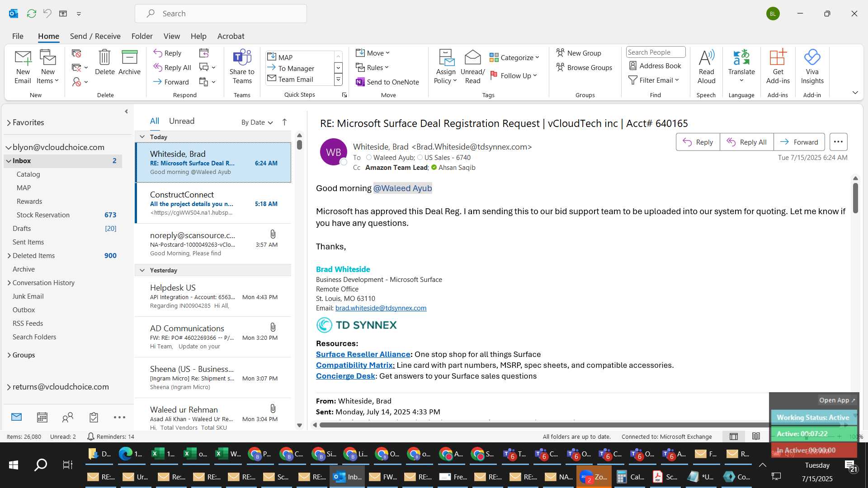Image resolution: width=868 pixels, height=488 pixels.
Task: Open the taskbar Search icon
Action: 41,465
